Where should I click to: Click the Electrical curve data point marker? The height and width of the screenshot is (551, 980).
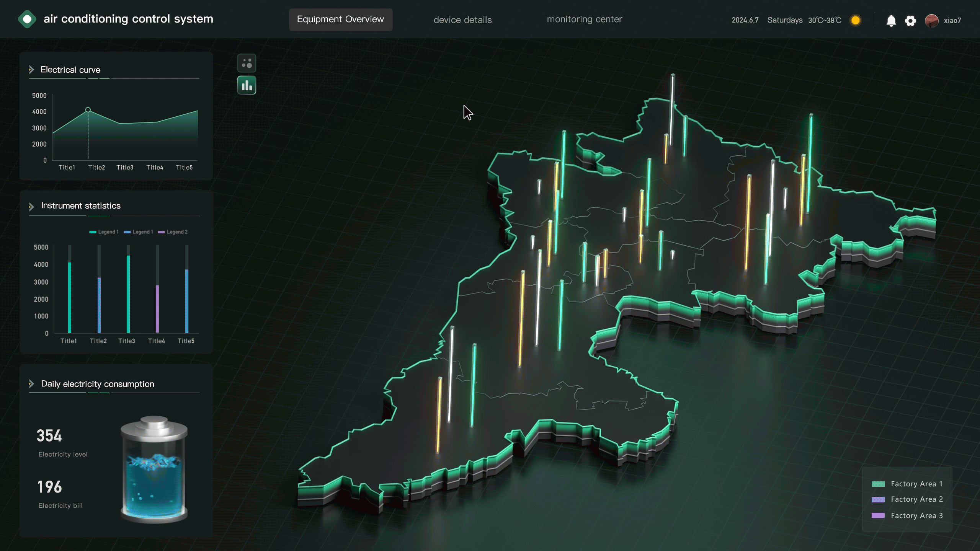[x=88, y=110]
